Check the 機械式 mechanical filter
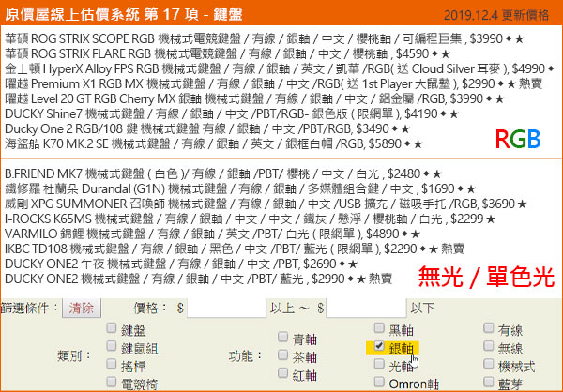Viewport: 563px width, 392px height. [x=488, y=365]
